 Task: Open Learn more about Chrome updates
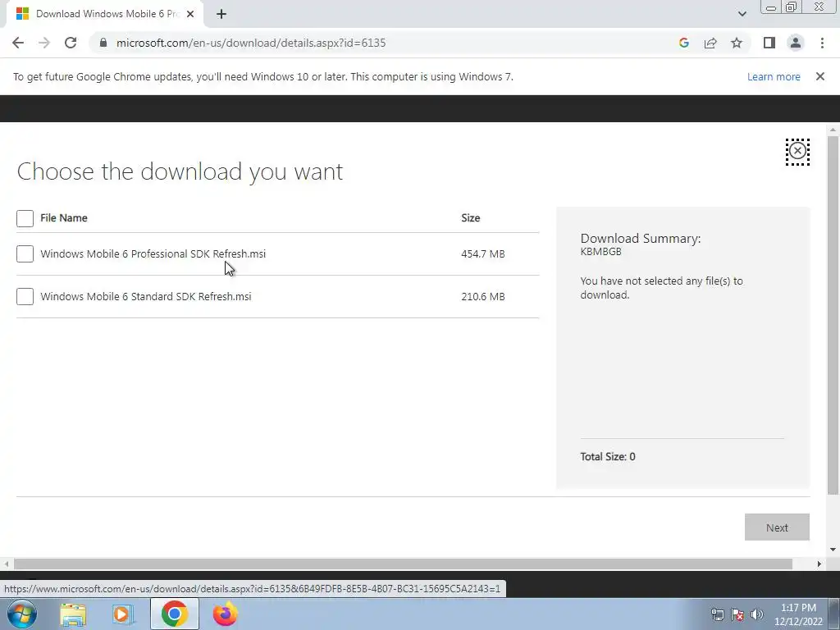click(x=774, y=76)
